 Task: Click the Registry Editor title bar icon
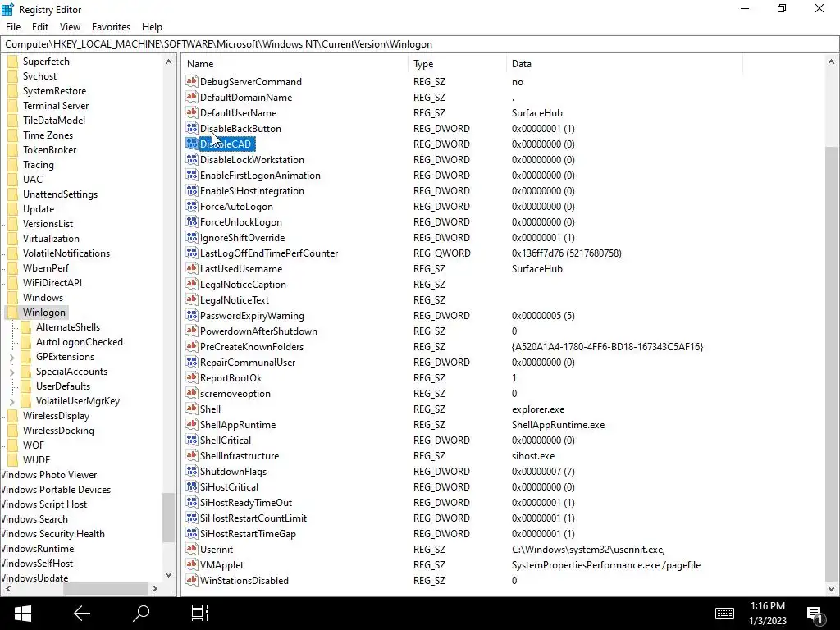(7, 9)
